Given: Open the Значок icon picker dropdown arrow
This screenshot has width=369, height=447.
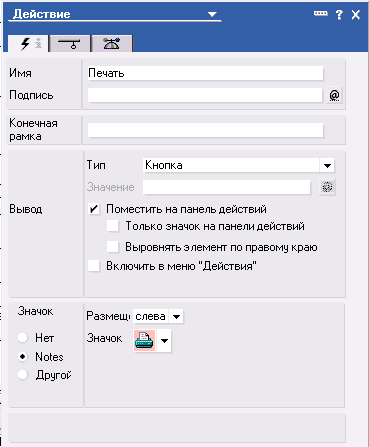Looking at the screenshot, I should tap(164, 340).
